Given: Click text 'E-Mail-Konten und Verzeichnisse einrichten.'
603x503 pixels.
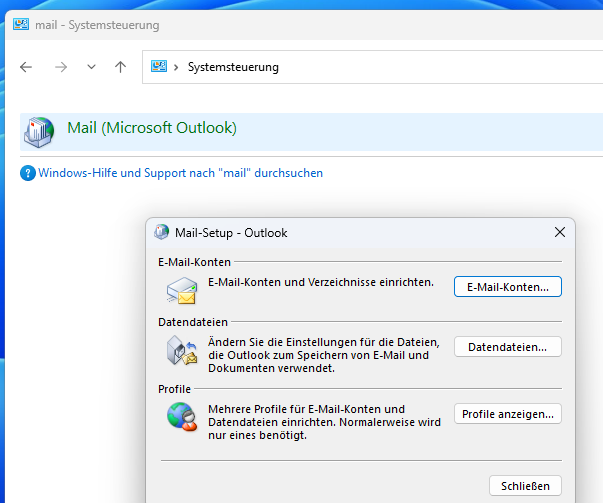Looking at the screenshot, I should pyautogui.click(x=321, y=282).
